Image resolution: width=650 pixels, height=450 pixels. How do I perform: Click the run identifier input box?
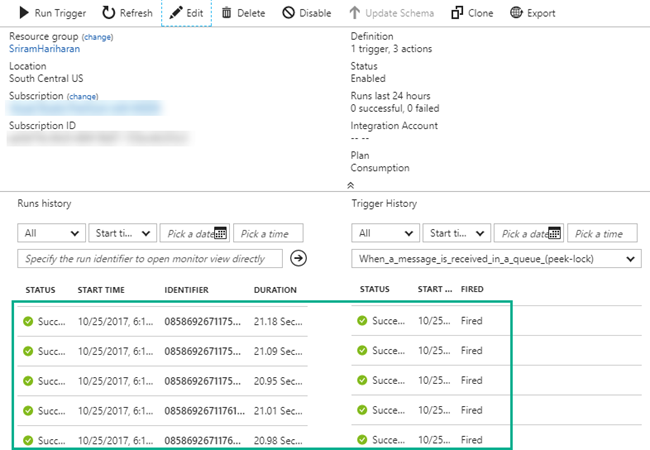(150, 259)
